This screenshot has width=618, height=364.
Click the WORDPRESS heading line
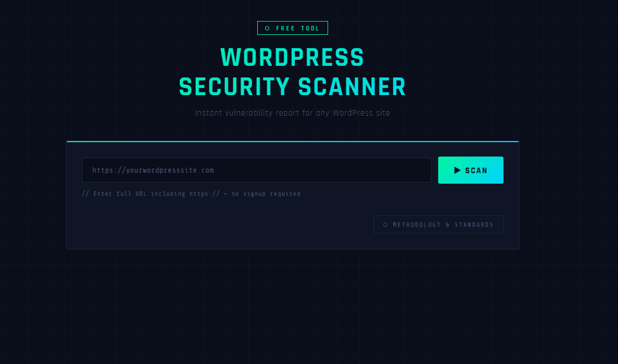pyautogui.click(x=292, y=58)
